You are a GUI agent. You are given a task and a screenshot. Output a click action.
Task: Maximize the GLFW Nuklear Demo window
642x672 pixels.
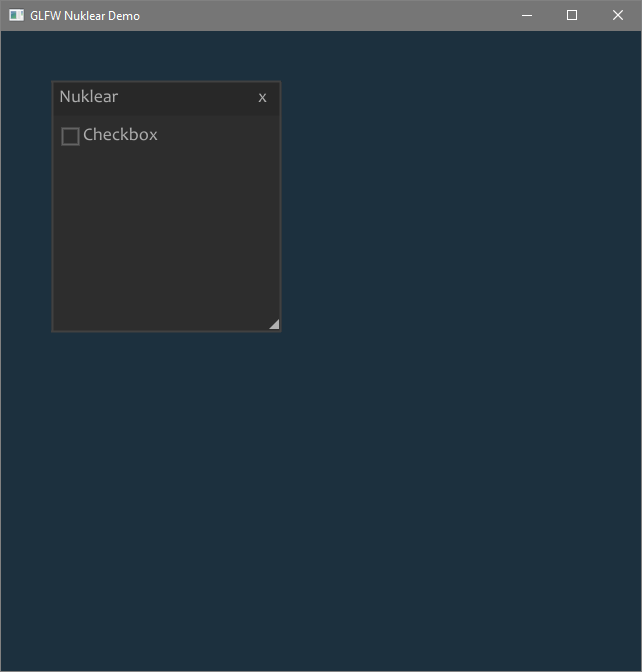[572, 15]
